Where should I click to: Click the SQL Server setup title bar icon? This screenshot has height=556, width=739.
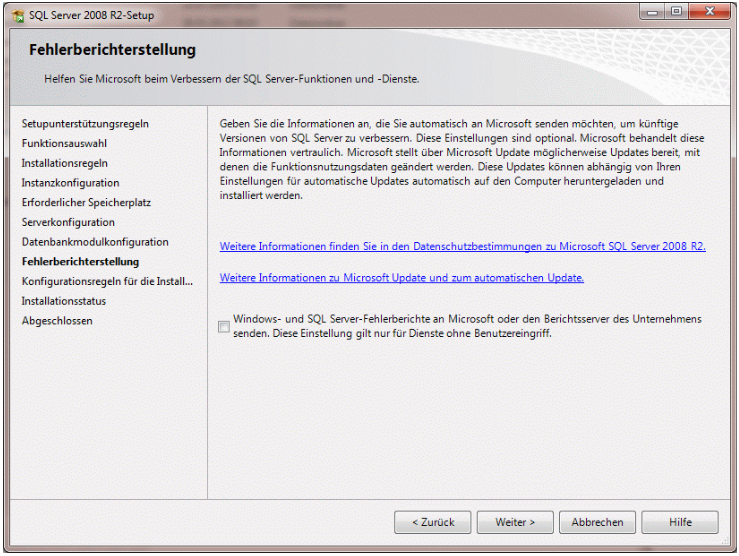[18, 16]
